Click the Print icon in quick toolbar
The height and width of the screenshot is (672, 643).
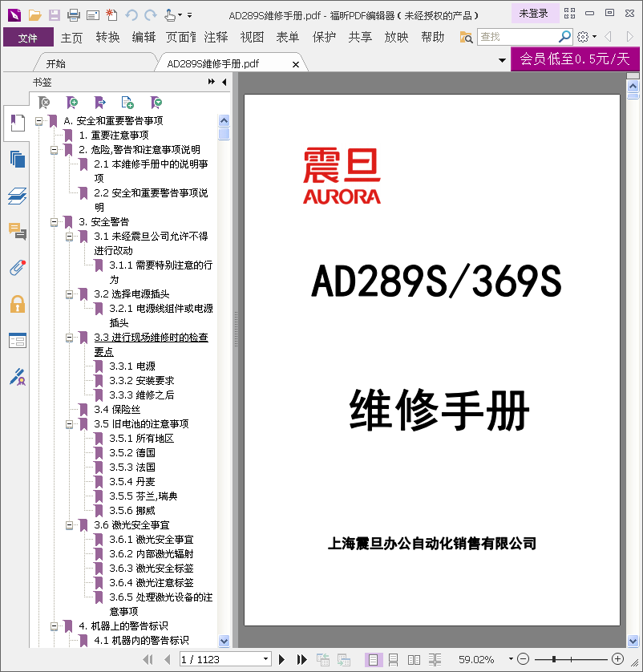74,15
